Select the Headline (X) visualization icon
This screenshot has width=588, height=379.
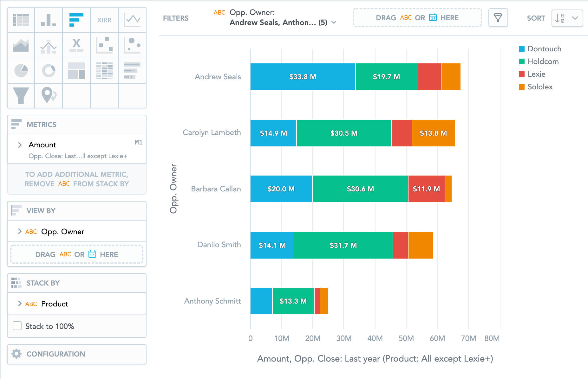pos(76,45)
